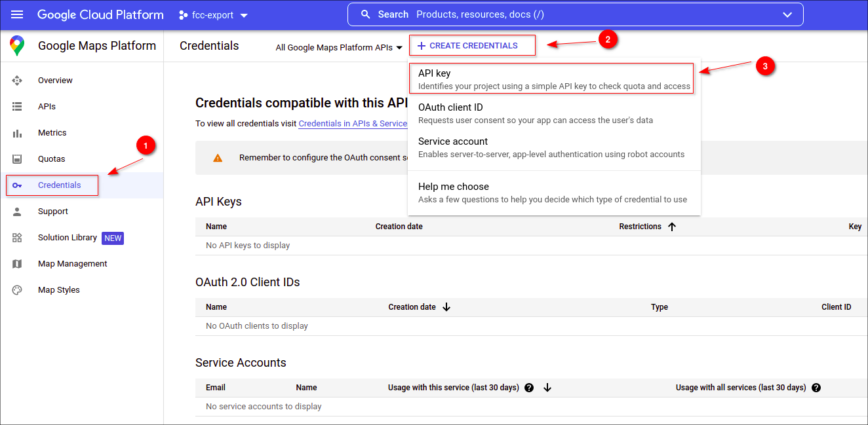Viewport: 868px width, 425px height.
Task: Click the Support person icon
Action: 17,212
